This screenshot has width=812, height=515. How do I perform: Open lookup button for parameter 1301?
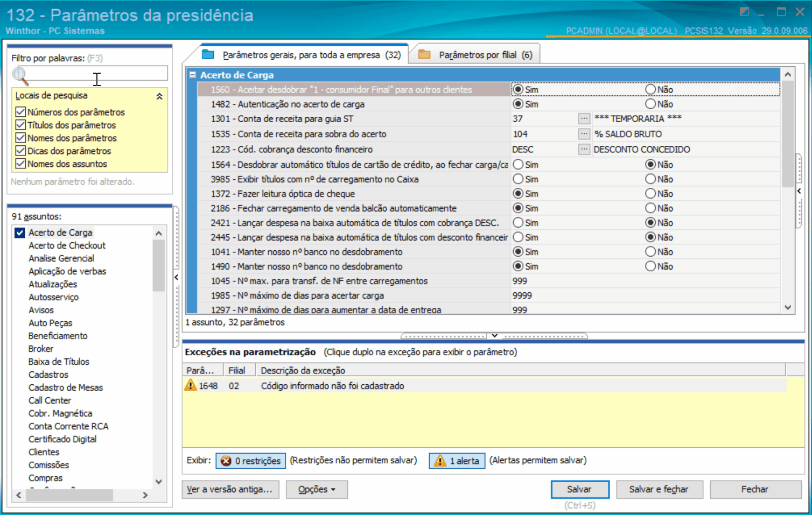pos(584,118)
